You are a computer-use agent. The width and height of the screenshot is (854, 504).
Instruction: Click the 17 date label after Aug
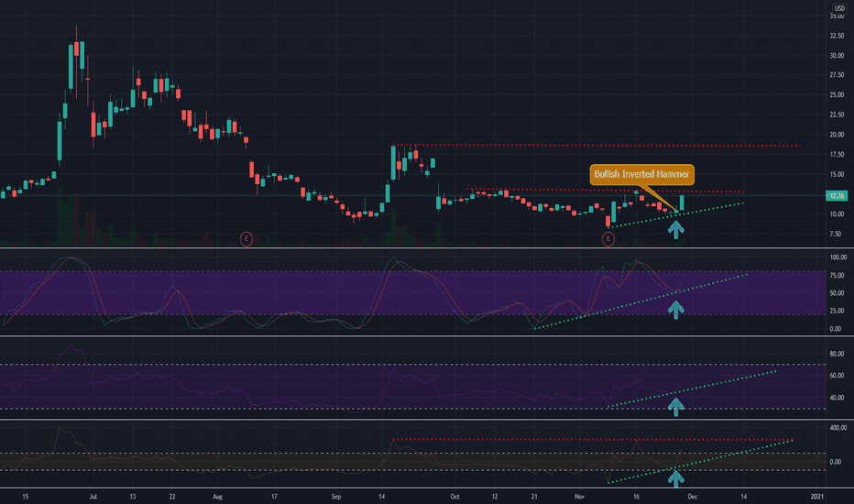point(274,497)
